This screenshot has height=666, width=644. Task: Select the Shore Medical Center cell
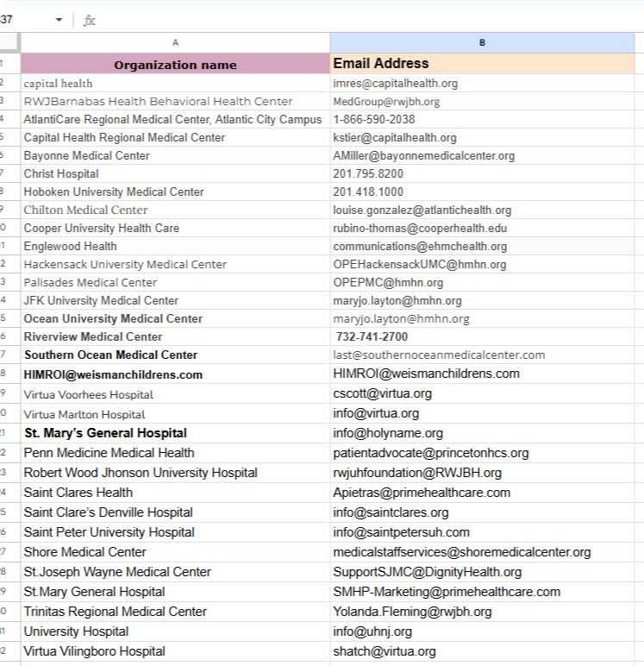(x=84, y=552)
